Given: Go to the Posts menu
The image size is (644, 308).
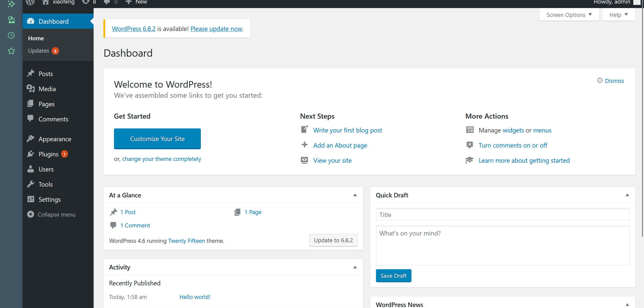Looking at the screenshot, I should (58, 74).
